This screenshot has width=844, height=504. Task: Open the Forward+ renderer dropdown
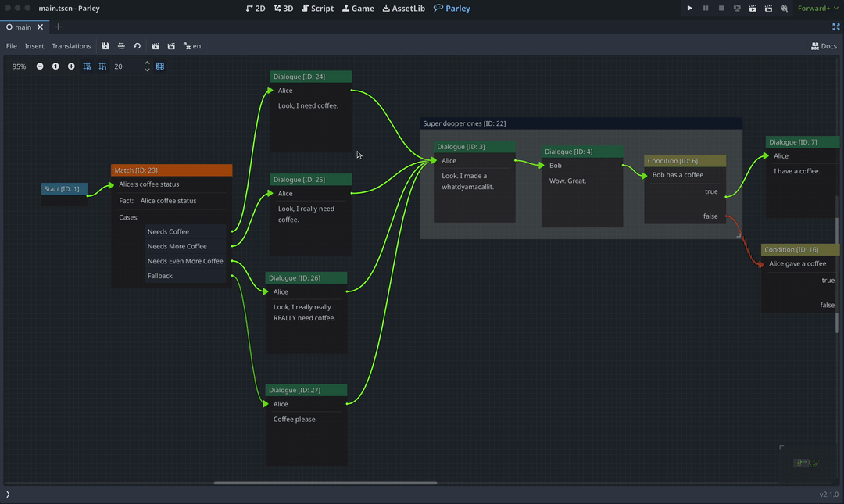pyautogui.click(x=817, y=9)
